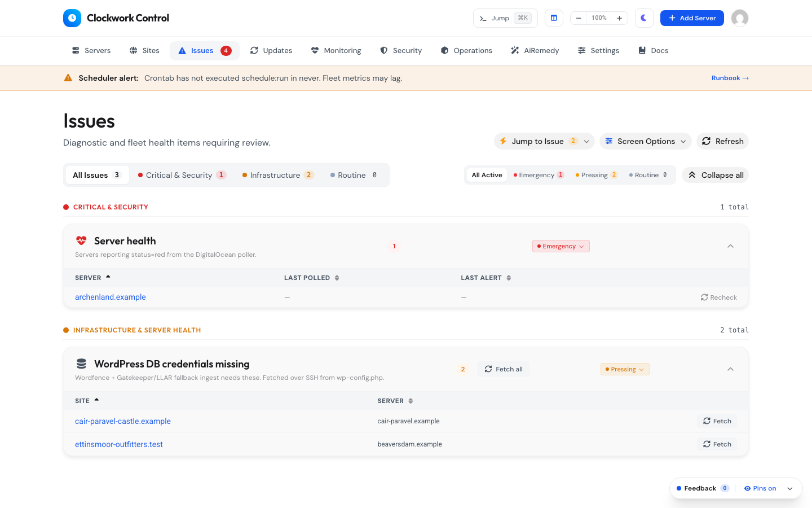Viewport: 812px width, 508px height.
Task: Select the Pressing severity filter
Action: tap(596, 175)
